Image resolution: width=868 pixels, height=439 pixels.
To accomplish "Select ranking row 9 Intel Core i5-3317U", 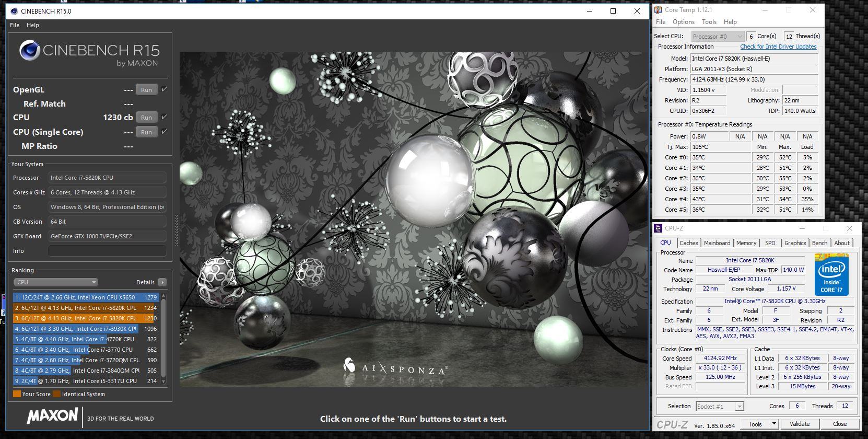I will click(85, 381).
